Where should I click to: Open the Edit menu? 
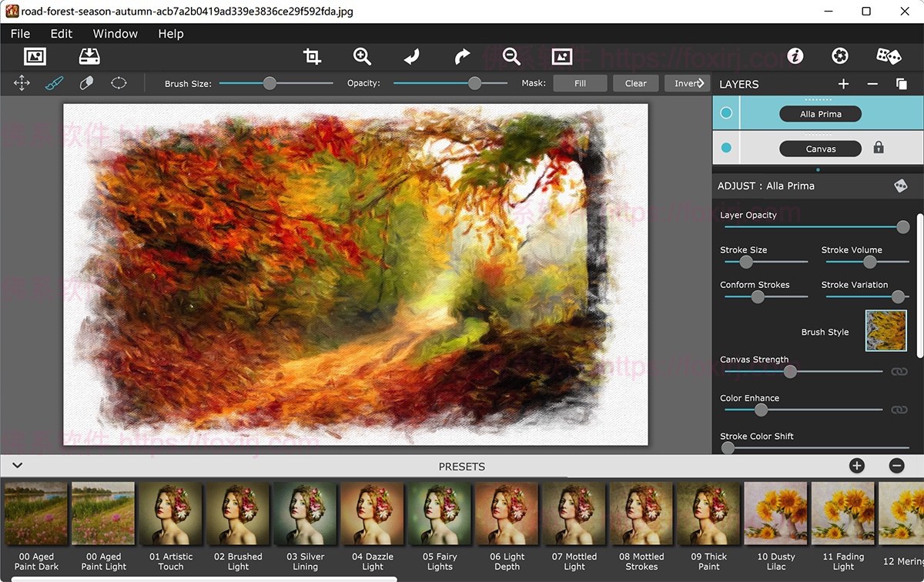coord(61,33)
